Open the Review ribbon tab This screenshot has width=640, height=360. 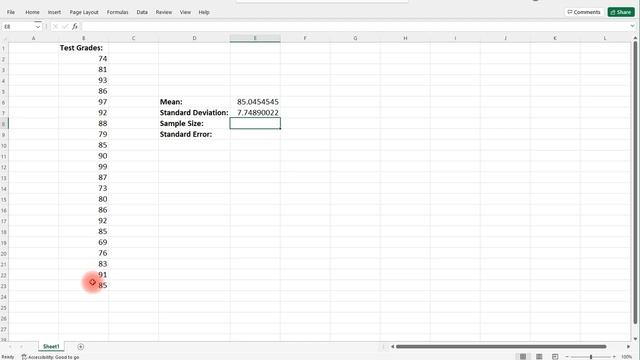coord(164,12)
